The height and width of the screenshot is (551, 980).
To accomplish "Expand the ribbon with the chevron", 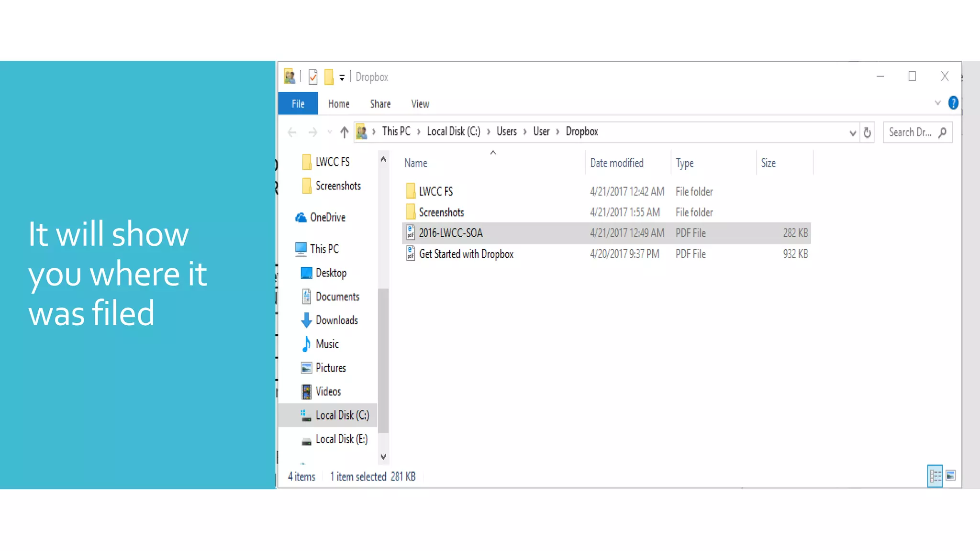I will point(937,103).
